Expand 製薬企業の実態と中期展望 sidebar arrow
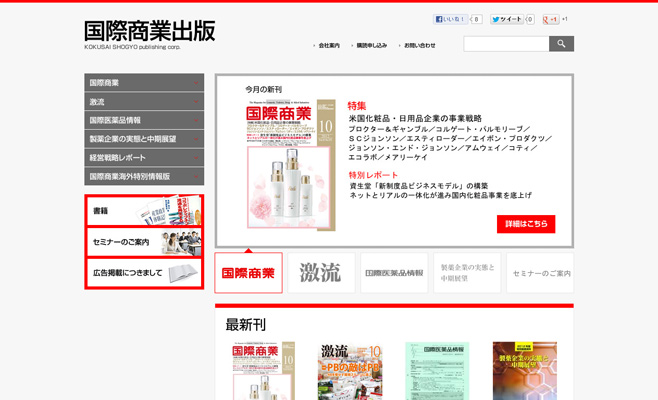This screenshot has width=658, height=400. pos(196,139)
